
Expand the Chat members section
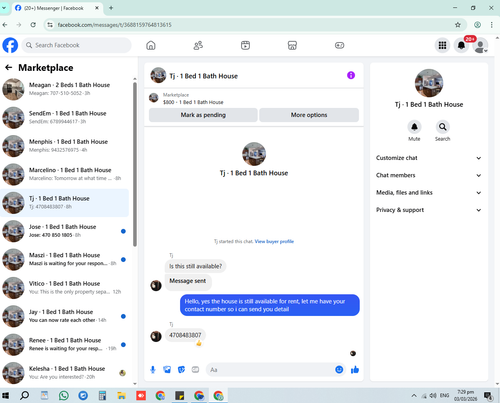pyautogui.click(x=429, y=175)
